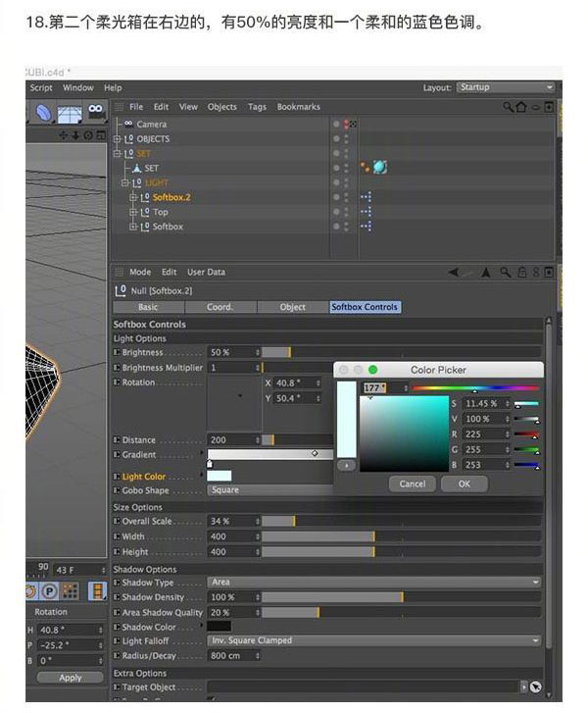Screen dimensions: 588x713
Task: Confirm color with the OK button
Action: point(465,484)
